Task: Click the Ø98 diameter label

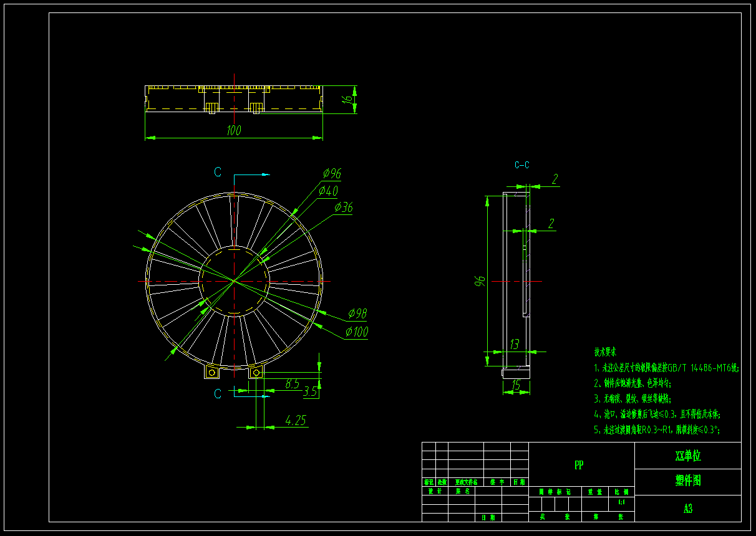Action: pos(357,312)
